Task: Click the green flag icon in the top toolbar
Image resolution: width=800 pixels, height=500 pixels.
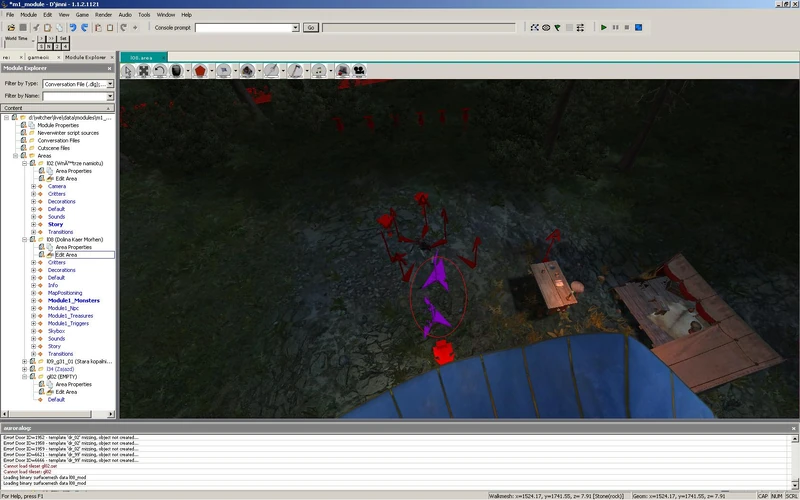Action: 557,28
